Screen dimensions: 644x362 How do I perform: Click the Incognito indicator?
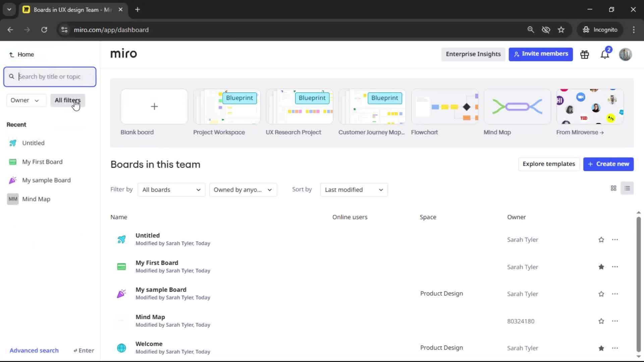(x=600, y=29)
